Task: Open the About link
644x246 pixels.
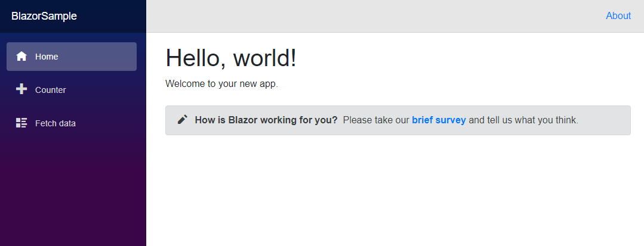Action: [618, 15]
